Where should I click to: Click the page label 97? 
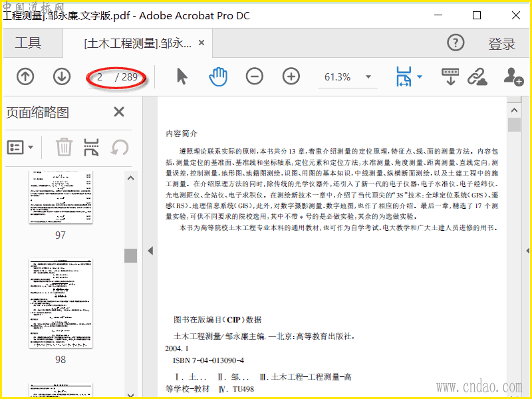61,235
